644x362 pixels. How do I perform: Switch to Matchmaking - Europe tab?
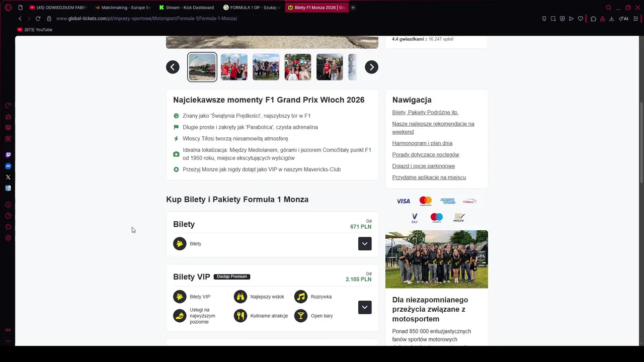pos(122,8)
